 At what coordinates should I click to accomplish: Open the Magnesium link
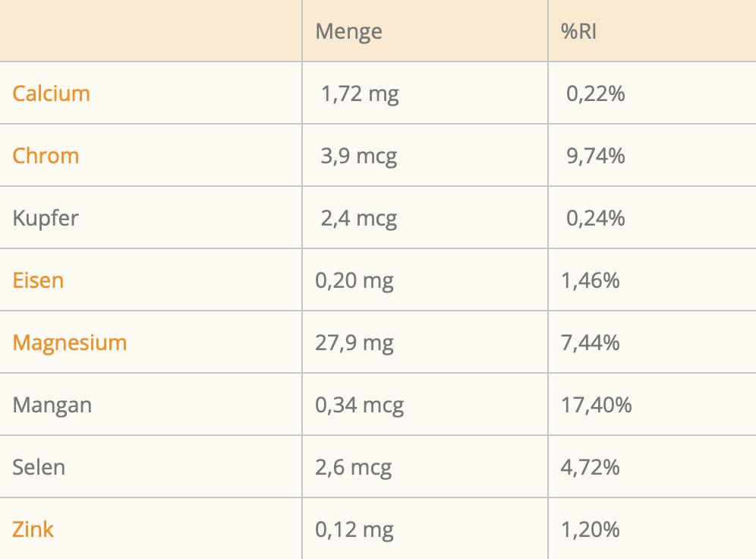[x=70, y=343]
